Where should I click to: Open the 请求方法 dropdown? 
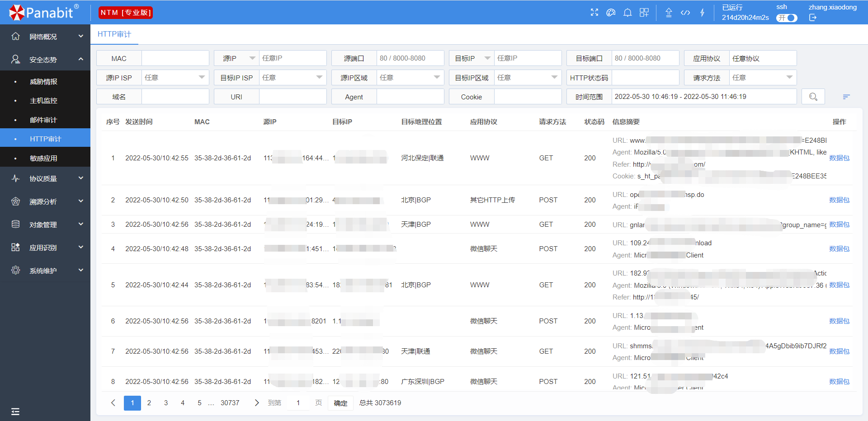(x=763, y=78)
